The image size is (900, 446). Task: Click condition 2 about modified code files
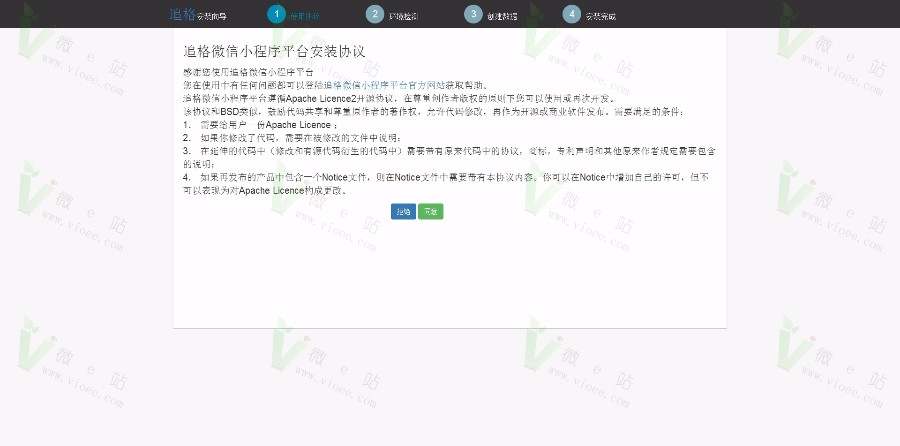(x=293, y=138)
